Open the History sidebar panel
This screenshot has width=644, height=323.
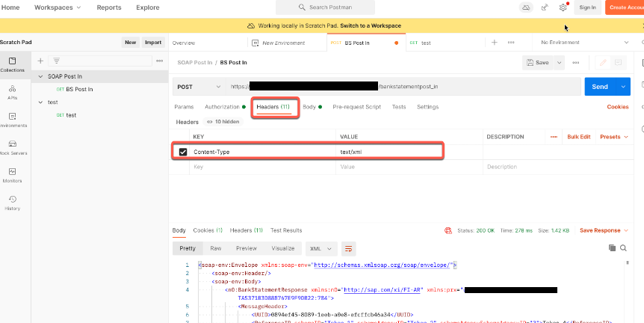coord(12,202)
